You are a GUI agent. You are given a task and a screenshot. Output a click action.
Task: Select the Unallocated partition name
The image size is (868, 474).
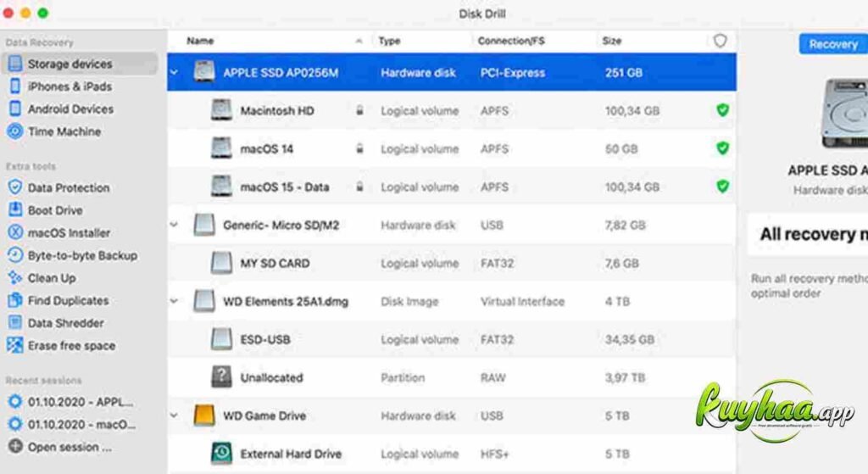click(x=272, y=377)
